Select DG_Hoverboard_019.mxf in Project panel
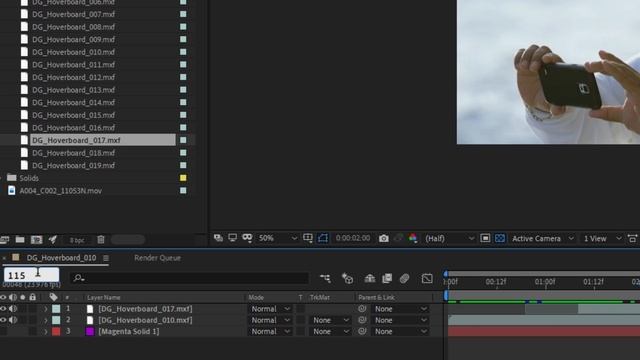 73,165
